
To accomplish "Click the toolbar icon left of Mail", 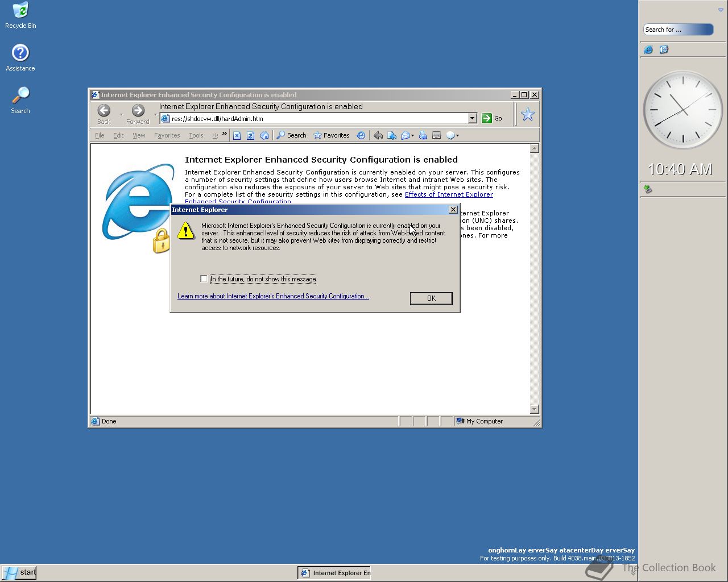I will point(392,135).
